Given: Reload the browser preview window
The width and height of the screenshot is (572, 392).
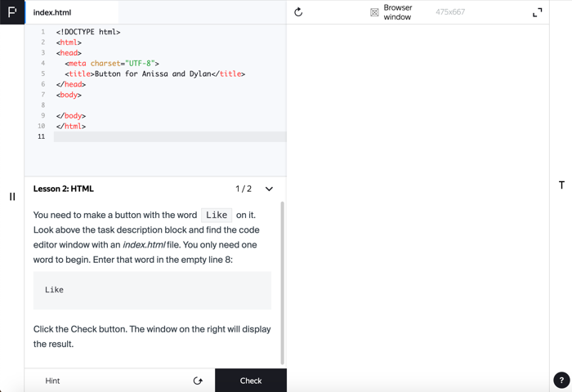Looking at the screenshot, I should [298, 12].
